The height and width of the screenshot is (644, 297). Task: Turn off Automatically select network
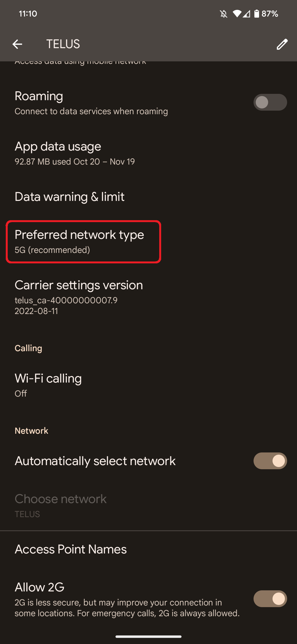click(x=270, y=461)
